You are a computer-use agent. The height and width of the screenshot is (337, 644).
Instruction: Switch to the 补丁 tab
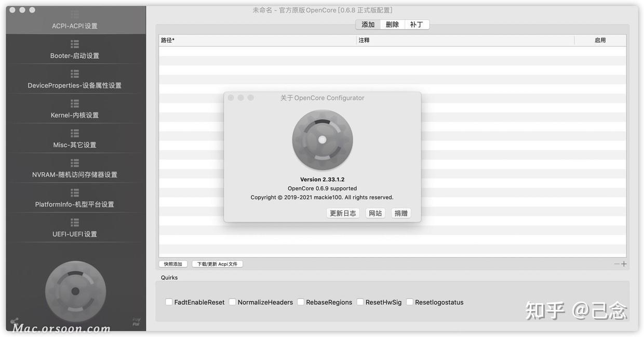click(x=417, y=24)
